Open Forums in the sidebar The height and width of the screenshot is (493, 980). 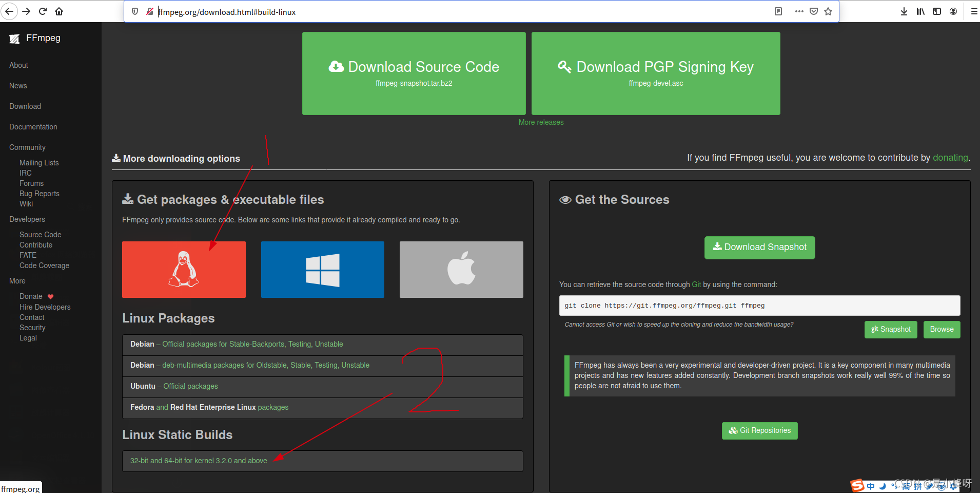[x=31, y=183]
